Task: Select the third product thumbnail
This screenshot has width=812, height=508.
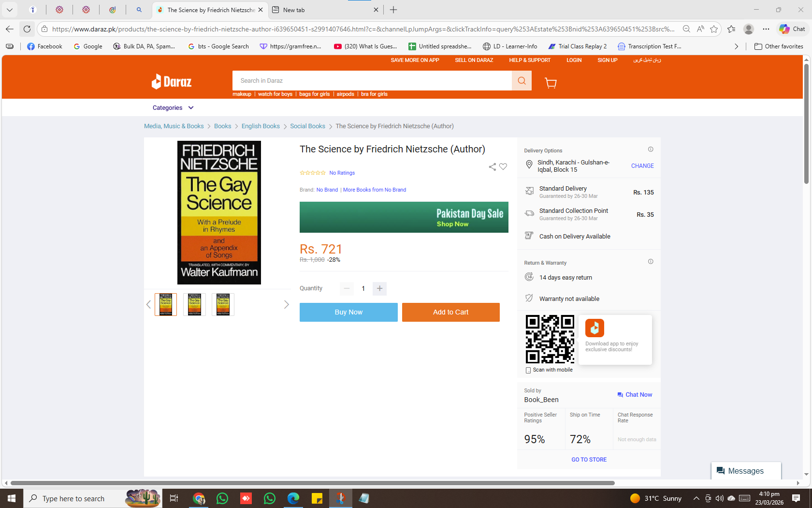Action: coord(223,304)
